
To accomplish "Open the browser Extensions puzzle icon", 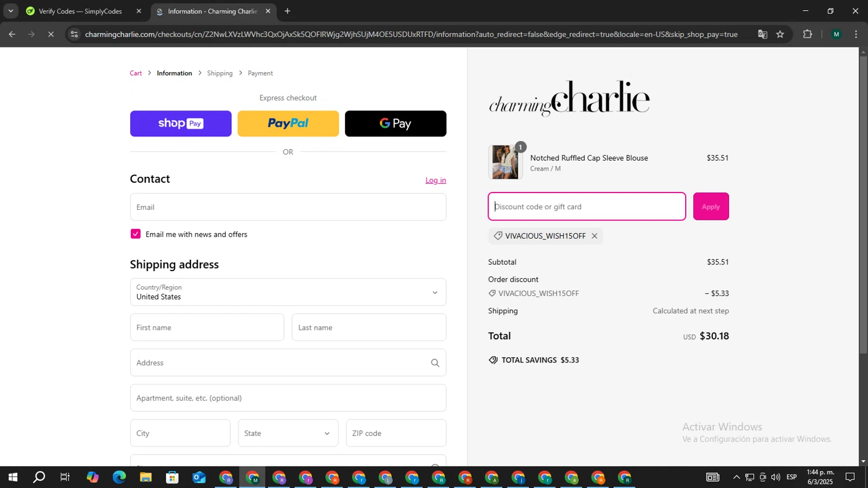I will point(808,34).
